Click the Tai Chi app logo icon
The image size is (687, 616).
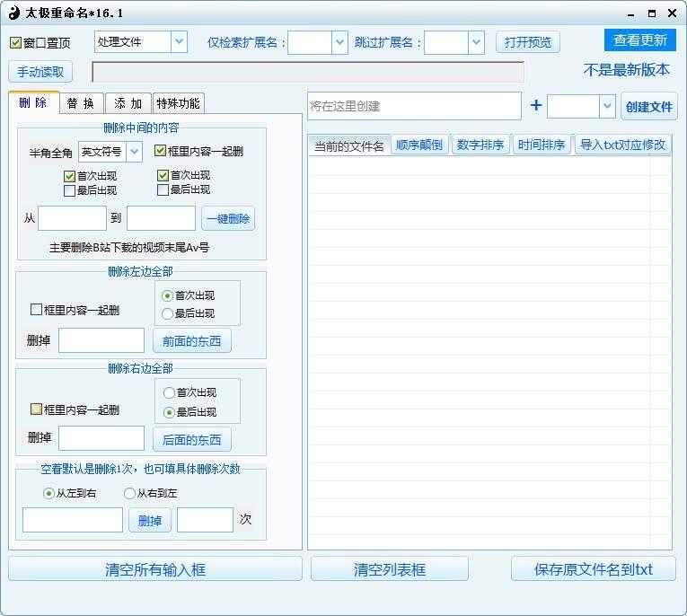pos(14,13)
